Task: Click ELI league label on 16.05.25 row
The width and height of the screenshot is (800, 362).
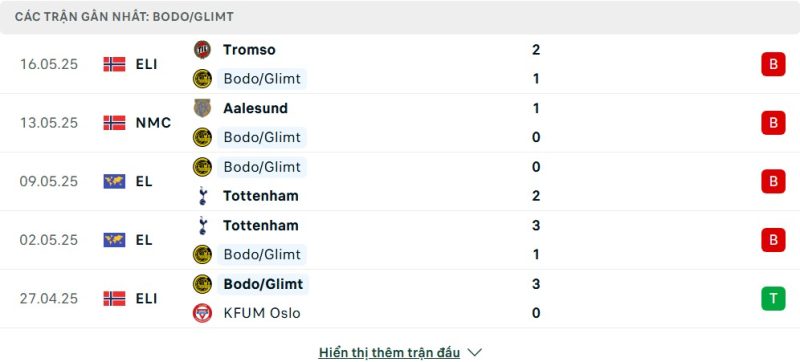Action: coord(146,64)
